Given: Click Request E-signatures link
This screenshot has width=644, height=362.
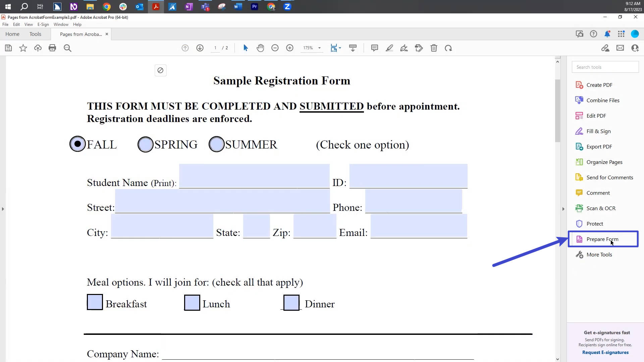Looking at the screenshot, I should pos(605,352).
